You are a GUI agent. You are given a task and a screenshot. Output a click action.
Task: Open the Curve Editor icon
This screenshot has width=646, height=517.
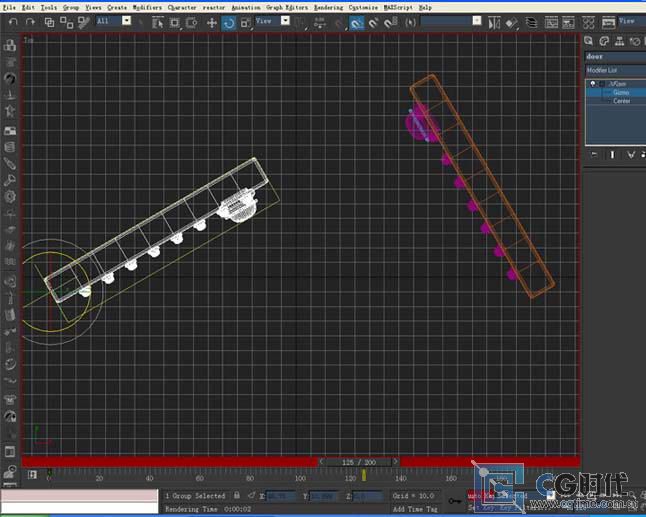coord(551,23)
